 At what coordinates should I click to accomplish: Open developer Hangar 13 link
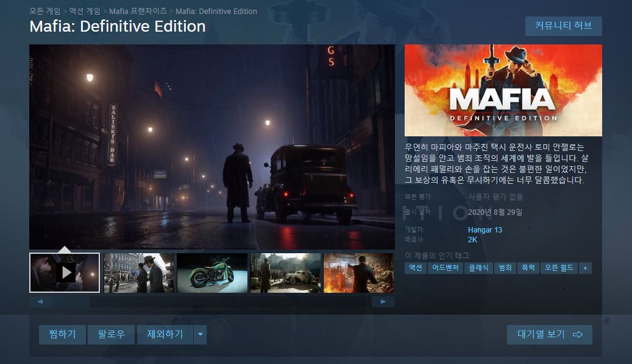point(485,230)
